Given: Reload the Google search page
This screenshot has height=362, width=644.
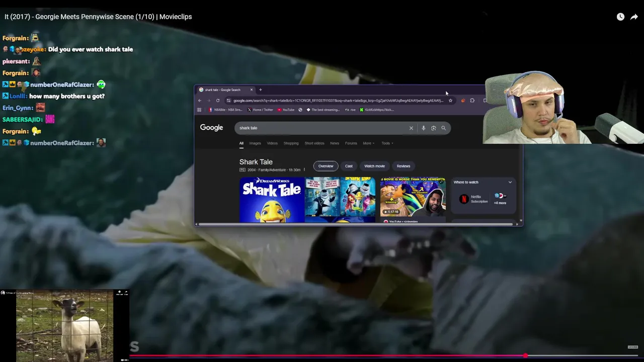Looking at the screenshot, I should (x=218, y=101).
